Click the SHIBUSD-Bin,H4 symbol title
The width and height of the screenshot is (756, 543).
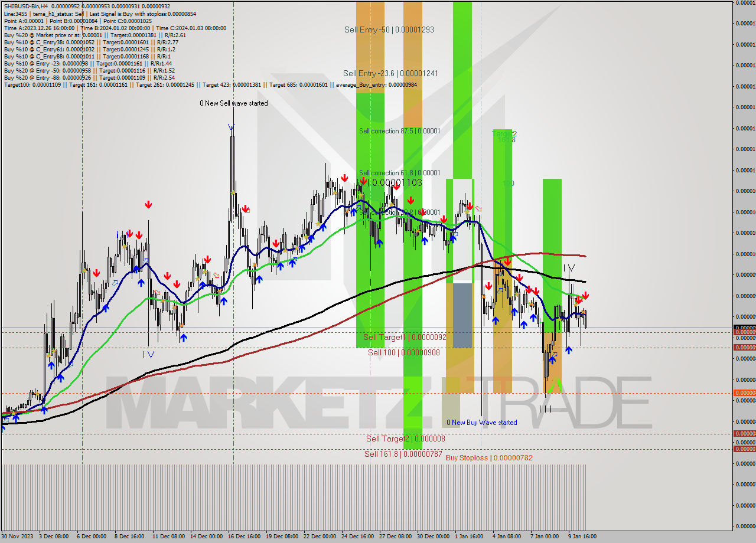pyautogui.click(x=25, y=6)
